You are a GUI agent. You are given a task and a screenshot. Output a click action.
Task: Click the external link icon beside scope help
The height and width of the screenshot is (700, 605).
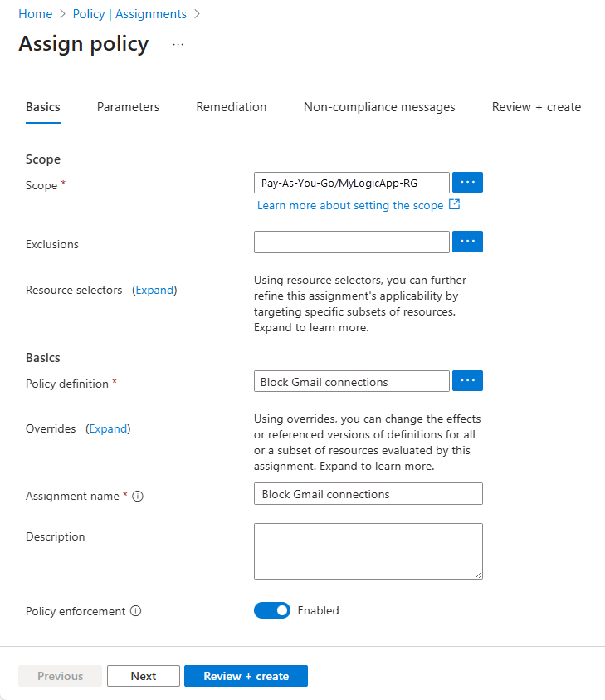453,204
